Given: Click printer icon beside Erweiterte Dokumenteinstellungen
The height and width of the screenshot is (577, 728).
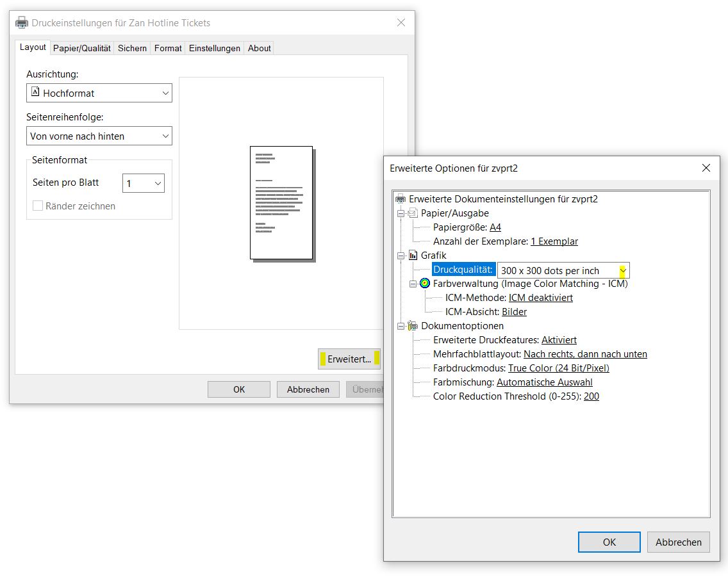Looking at the screenshot, I should [401, 199].
